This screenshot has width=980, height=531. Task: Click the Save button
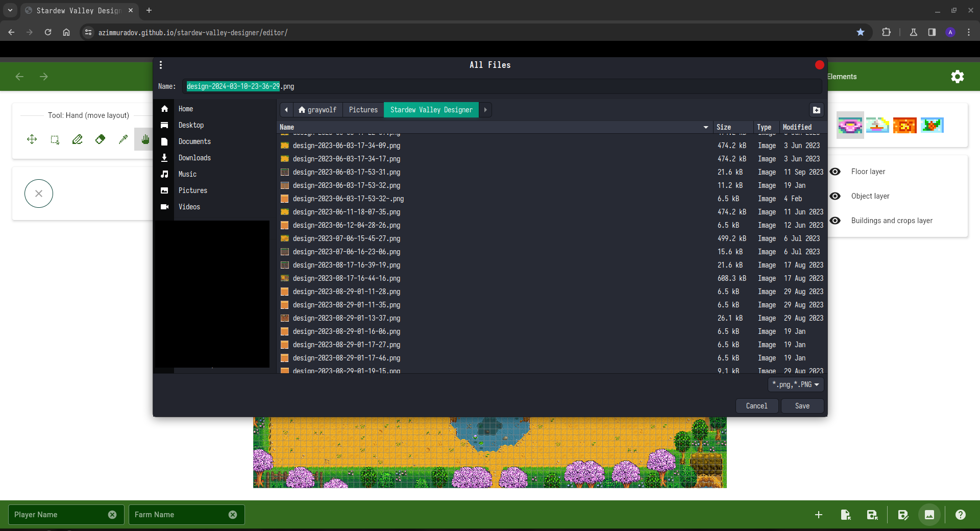coord(802,406)
